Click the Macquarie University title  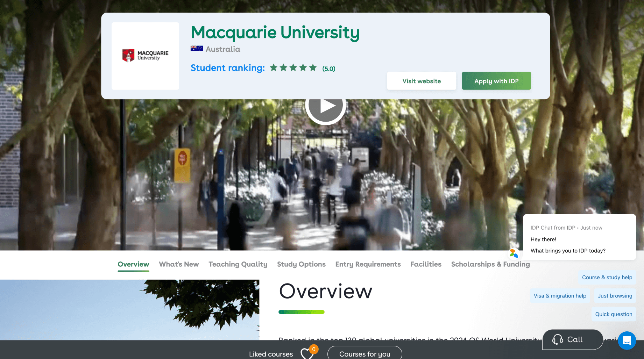(x=275, y=33)
